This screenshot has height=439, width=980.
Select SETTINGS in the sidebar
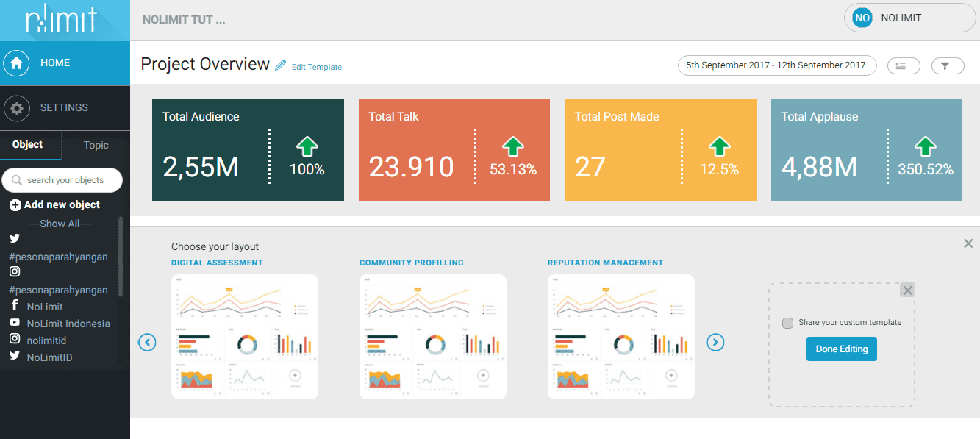(65, 108)
